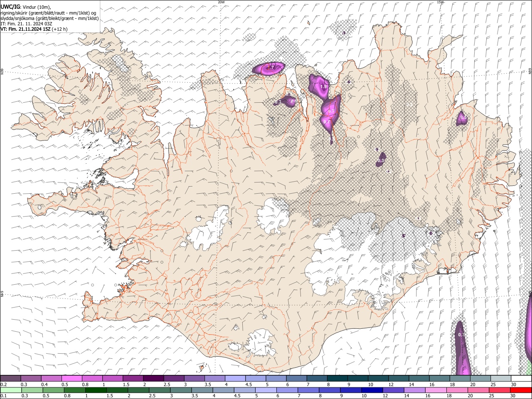Pick upper scale dark purple swatch between 2 and 2.5
Viewport: 532px width, 399px height.
(153, 378)
